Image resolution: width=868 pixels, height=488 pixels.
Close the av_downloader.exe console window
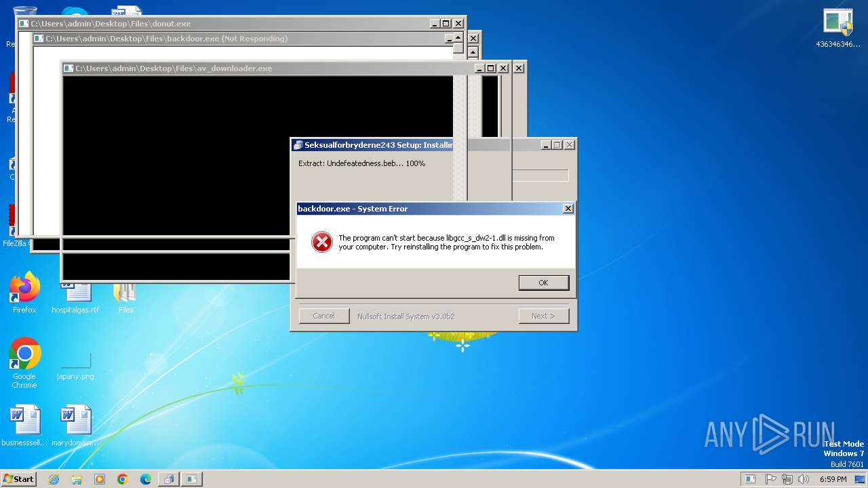pos(503,68)
